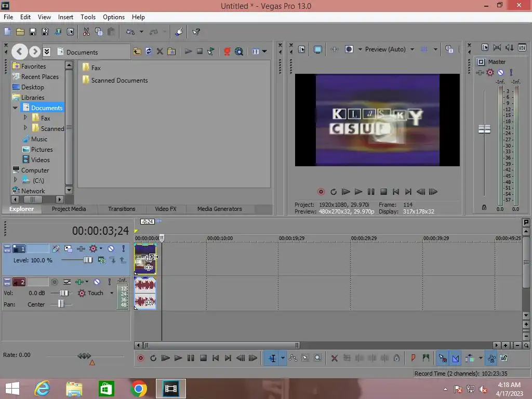The image size is (532, 399).
Task: Click the Media Generators tab
Action: [220, 209]
